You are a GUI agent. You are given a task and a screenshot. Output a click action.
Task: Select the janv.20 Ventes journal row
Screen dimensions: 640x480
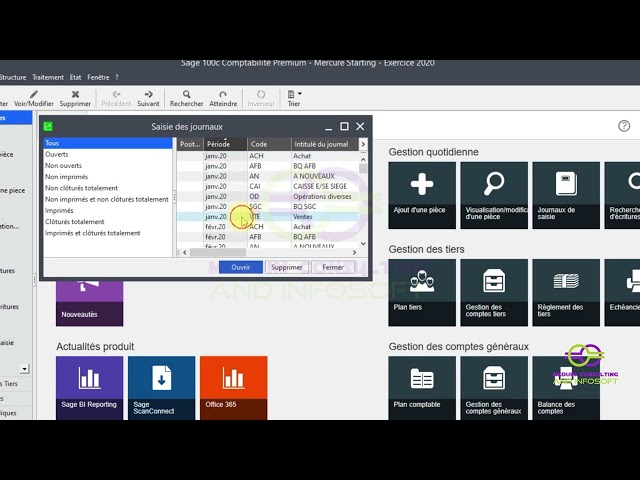(x=268, y=217)
